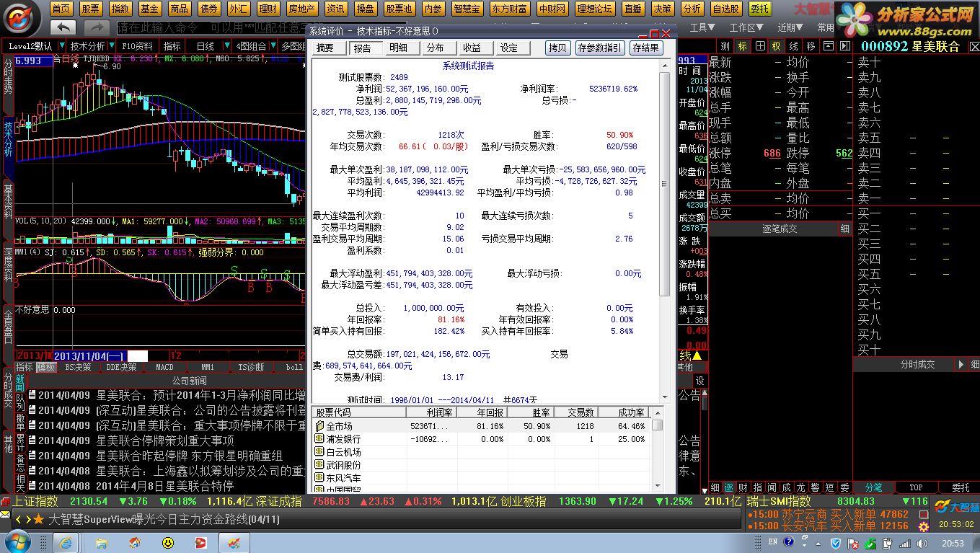The image size is (980, 553).
Task: Open news 2014年4月8日星美联合特停
Action: click(x=165, y=486)
